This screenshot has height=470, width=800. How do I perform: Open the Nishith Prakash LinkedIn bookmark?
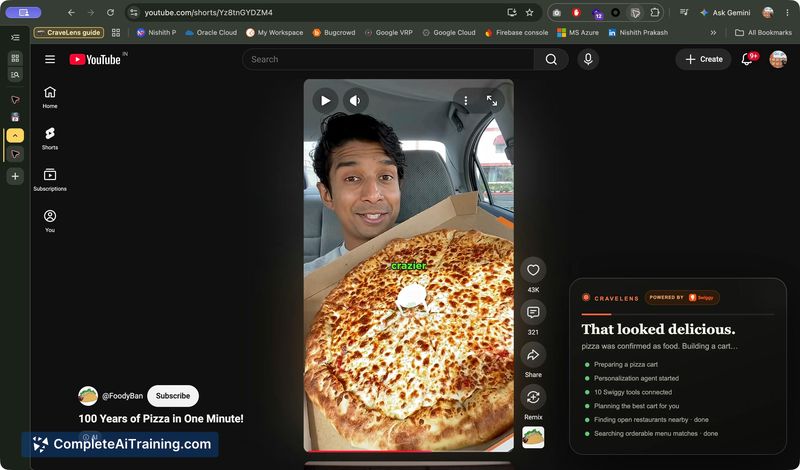click(x=638, y=32)
